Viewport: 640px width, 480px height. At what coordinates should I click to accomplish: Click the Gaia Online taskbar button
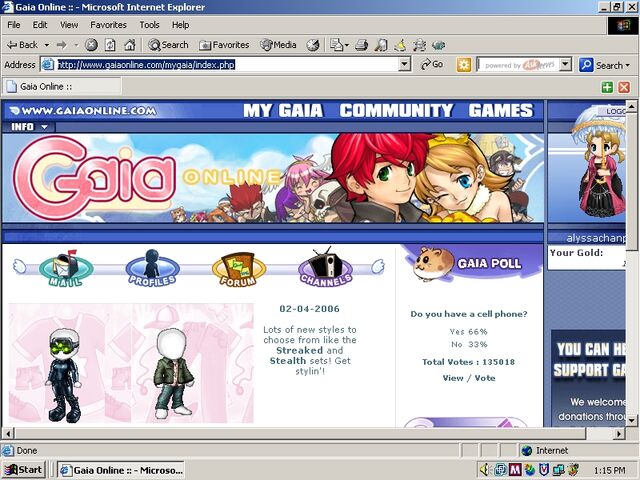click(121, 470)
